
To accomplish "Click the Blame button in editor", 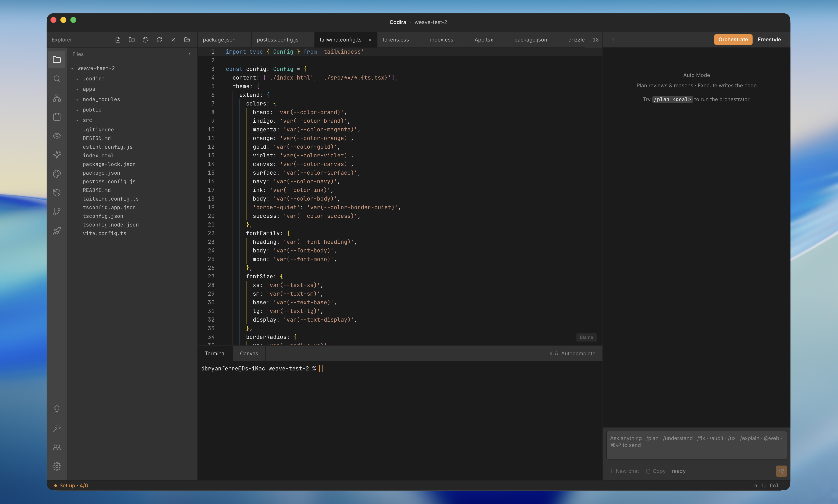I will (x=586, y=337).
